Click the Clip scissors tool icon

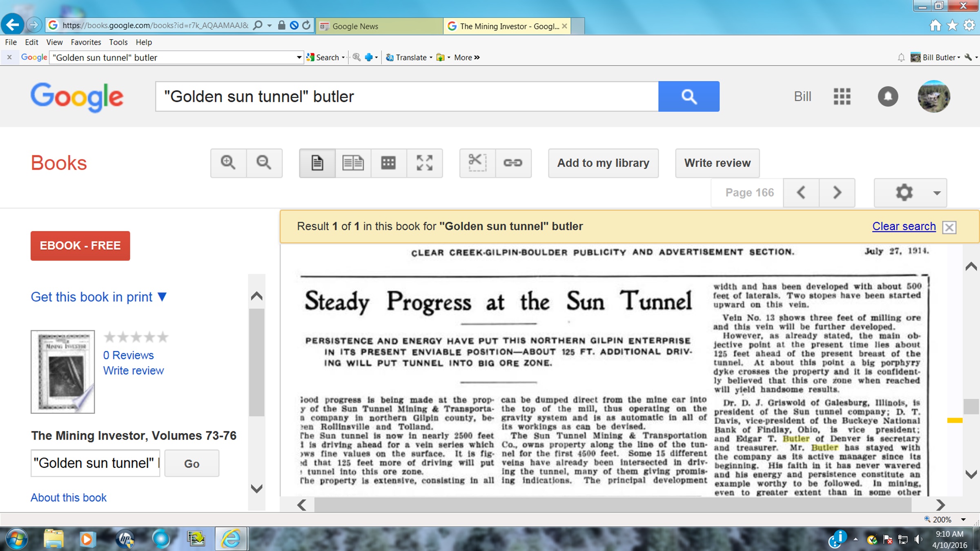click(x=477, y=163)
